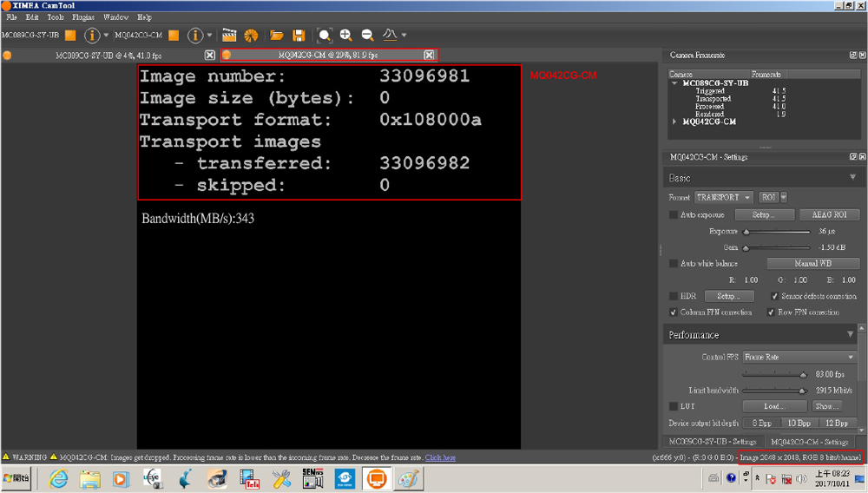This screenshot has height=493, width=868.
Task: Click the LUT Load button
Action: pyautogui.click(x=773, y=406)
